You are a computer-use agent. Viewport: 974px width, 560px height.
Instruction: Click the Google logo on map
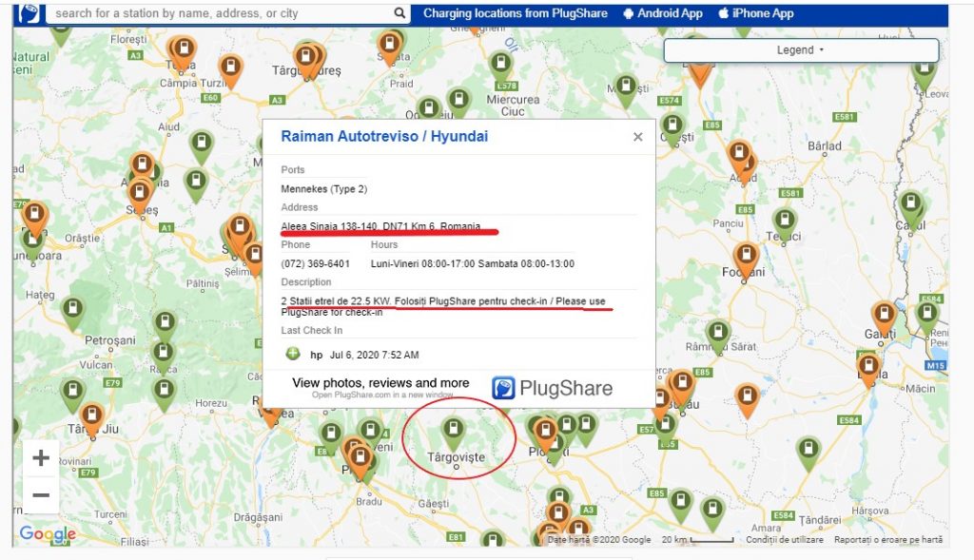(48, 534)
